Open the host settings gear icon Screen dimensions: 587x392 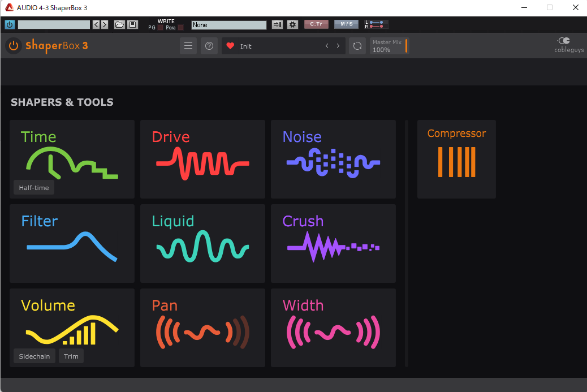click(x=293, y=25)
